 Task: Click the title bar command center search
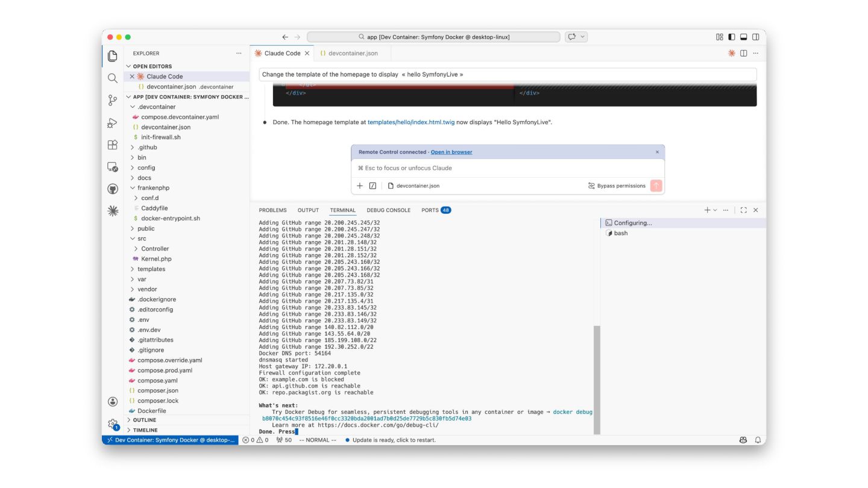pyautogui.click(x=433, y=37)
